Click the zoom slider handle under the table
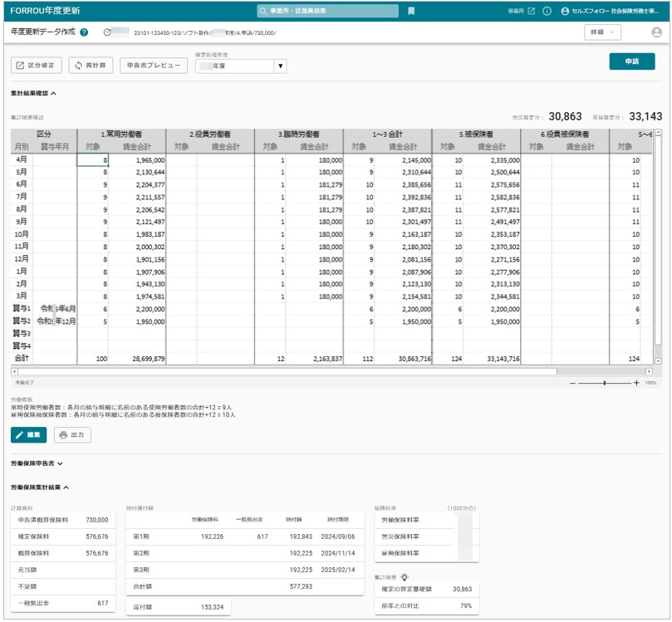This screenshot has width=672, height=622. 604,383
